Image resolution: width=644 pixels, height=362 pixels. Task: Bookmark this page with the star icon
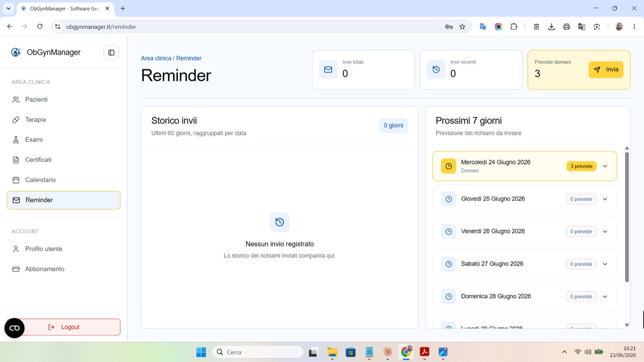point(462,27)
